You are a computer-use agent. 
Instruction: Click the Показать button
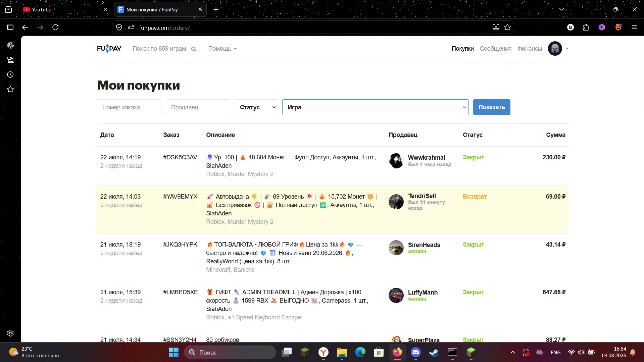[492, 107]
